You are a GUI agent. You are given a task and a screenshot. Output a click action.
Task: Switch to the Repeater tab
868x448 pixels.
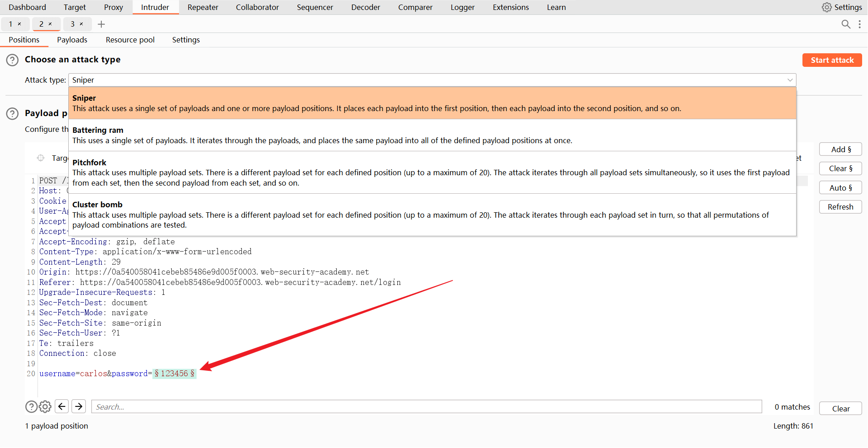(203, 7)
